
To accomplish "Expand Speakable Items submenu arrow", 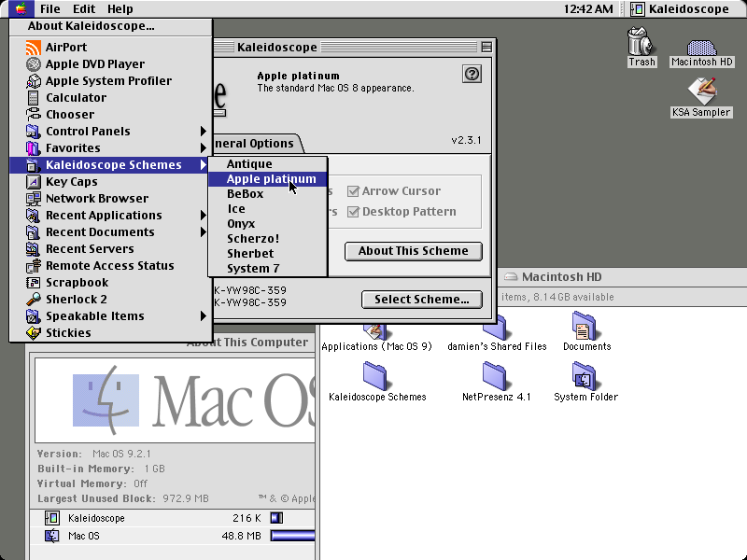I will pyautogui.click(x=203, y=316).
